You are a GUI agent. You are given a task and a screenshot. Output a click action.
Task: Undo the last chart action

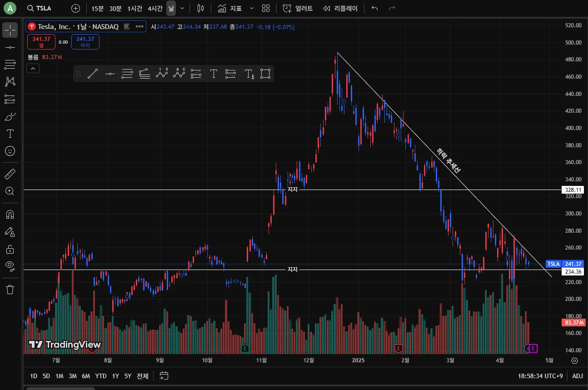(x=374, y=8)
